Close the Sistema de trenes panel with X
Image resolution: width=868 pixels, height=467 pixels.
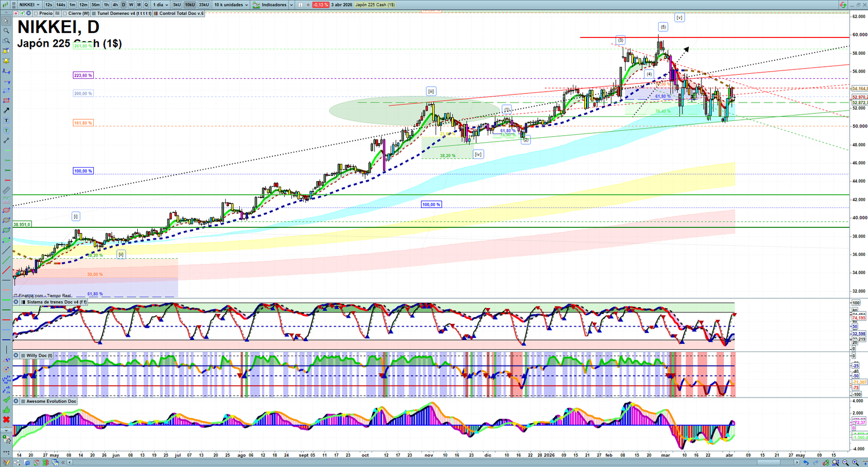(16, 302)
